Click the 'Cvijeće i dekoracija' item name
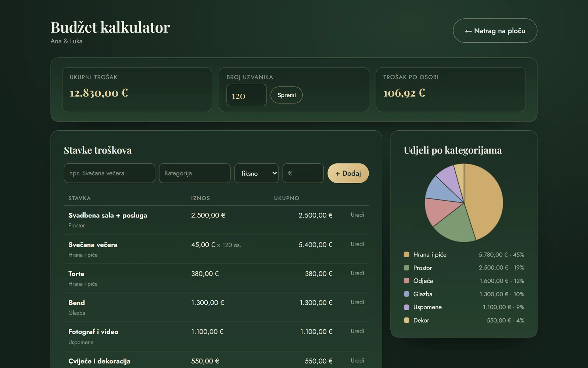The width and height of the screenshot is (588, 368). coord(99,361)
